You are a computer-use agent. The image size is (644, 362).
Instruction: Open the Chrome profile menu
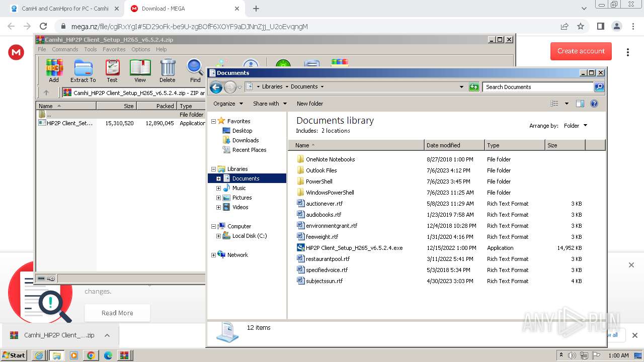(x=617, y=26)
